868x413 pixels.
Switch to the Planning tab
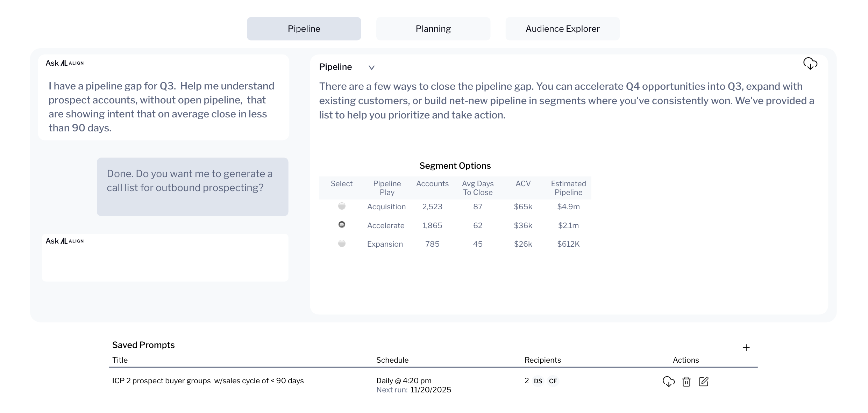[x=433, y=29]
